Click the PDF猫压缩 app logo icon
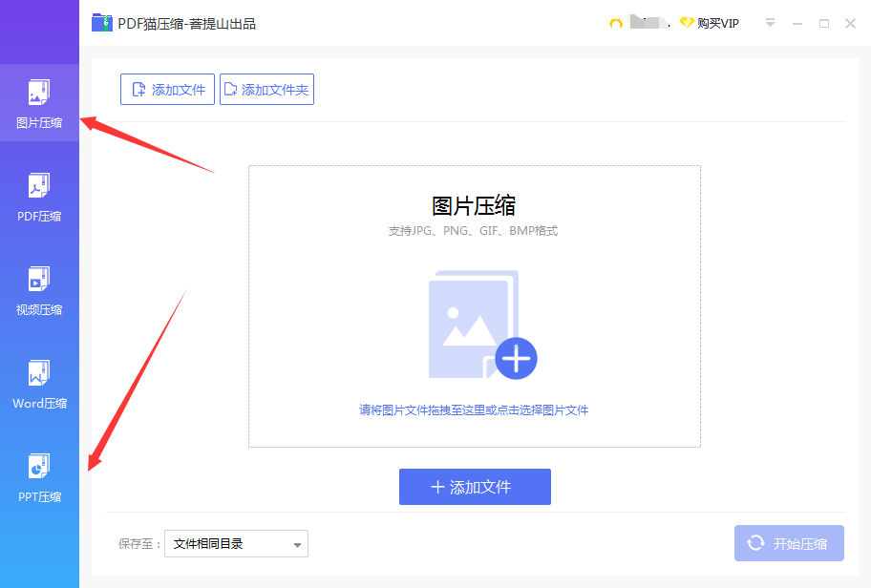This screenshot has width=871, height=588. click(102, 23)
